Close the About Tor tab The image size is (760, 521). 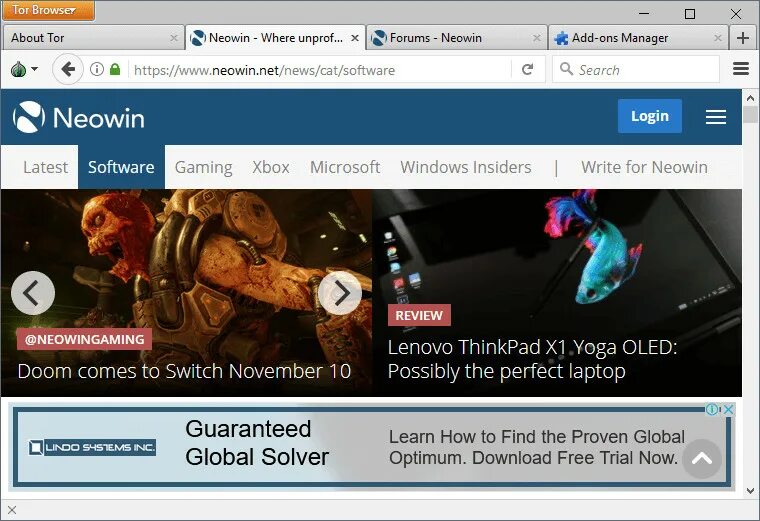(x=174, y=37)
